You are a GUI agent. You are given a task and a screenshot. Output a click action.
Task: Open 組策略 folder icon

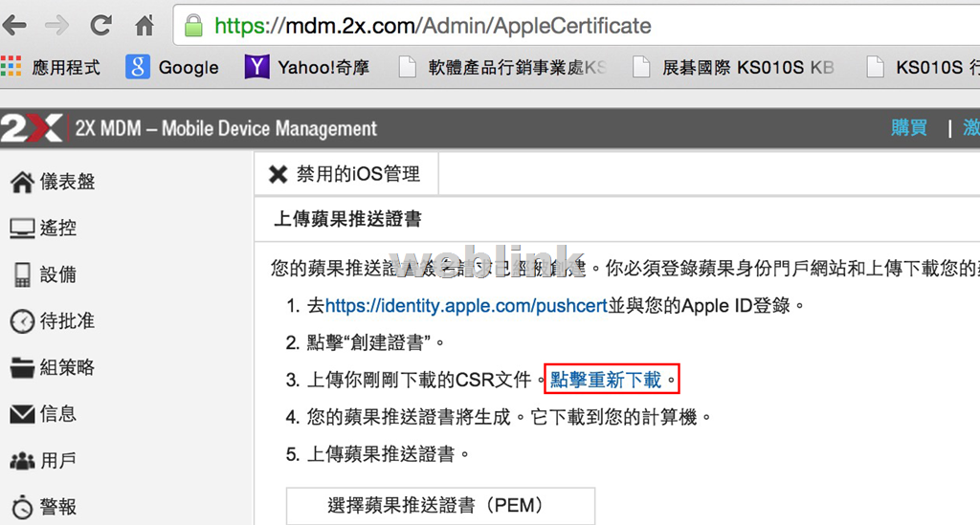22,367
